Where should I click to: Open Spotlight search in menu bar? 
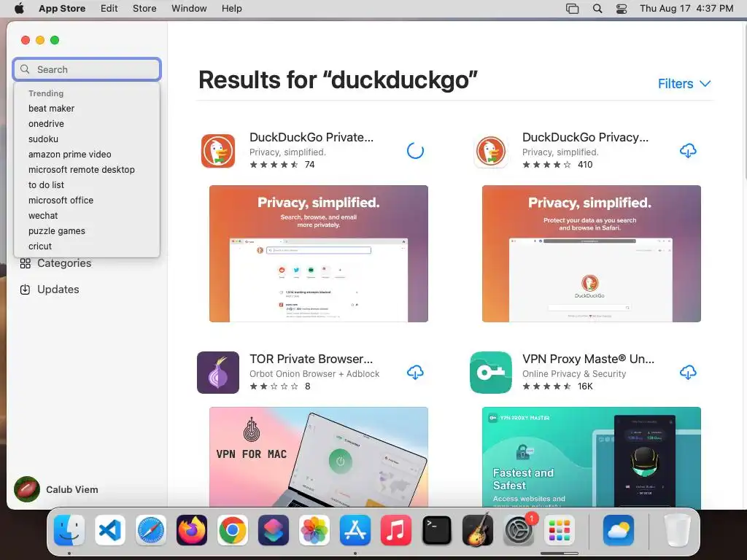597,9
